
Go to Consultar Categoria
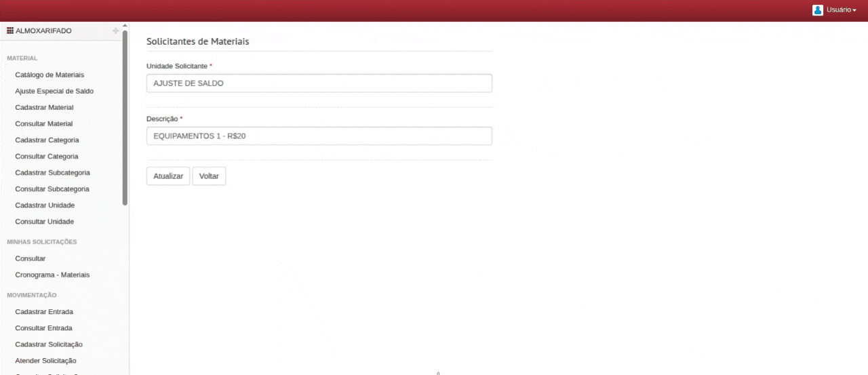47,156
